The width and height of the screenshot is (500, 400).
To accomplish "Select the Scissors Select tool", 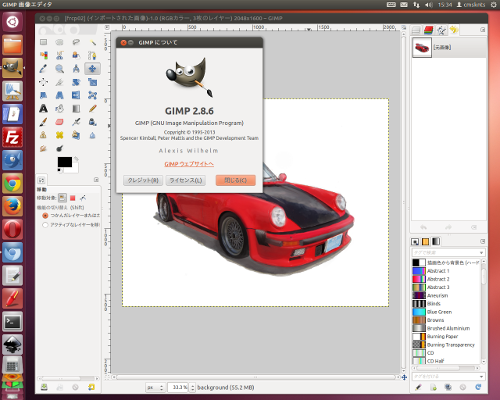I will coord(60,55).
